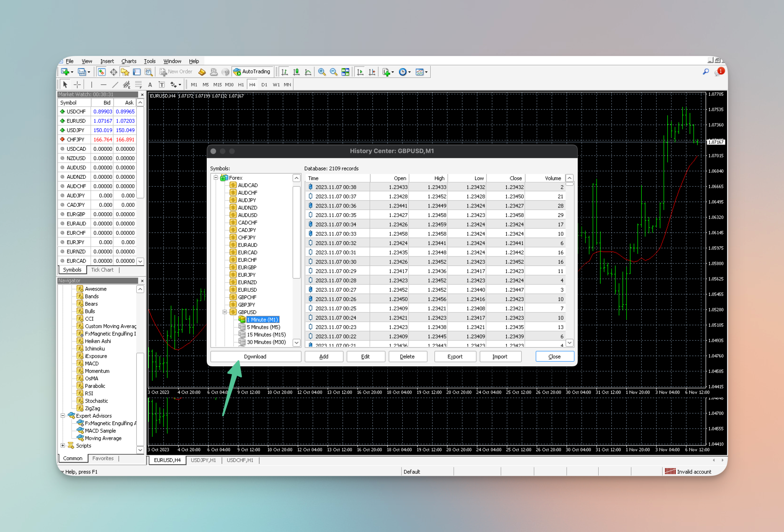Click the scroll-down arrow of the records table
The height and width of the screenshot is (532, 784).
point(569,343)
